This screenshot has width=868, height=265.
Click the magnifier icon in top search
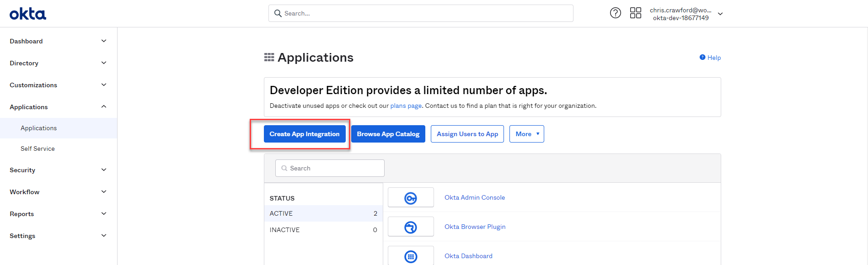point(278,13)
